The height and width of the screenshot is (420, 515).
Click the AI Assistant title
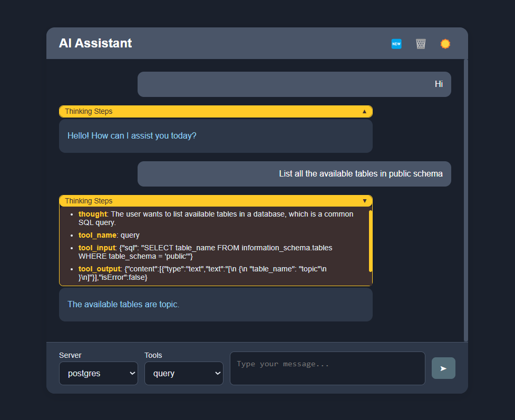point(95,43)
